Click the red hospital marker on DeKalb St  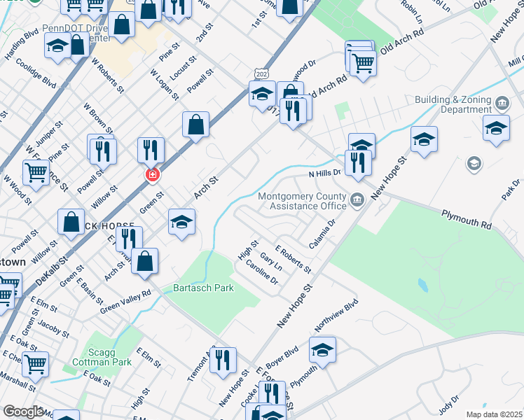coord(153,174)
